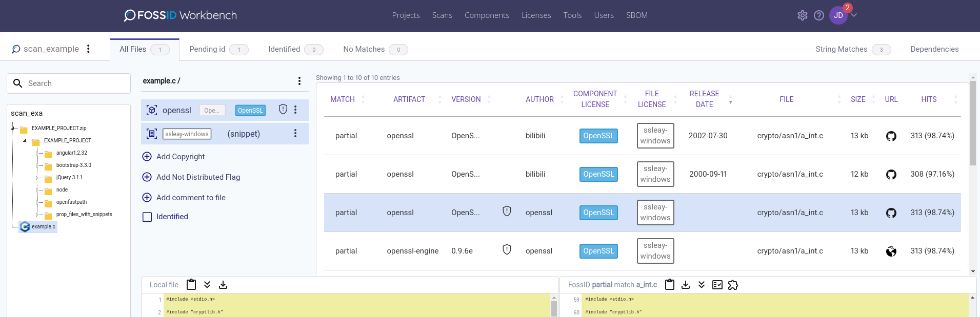Open the Tools menu

point(572,15)
